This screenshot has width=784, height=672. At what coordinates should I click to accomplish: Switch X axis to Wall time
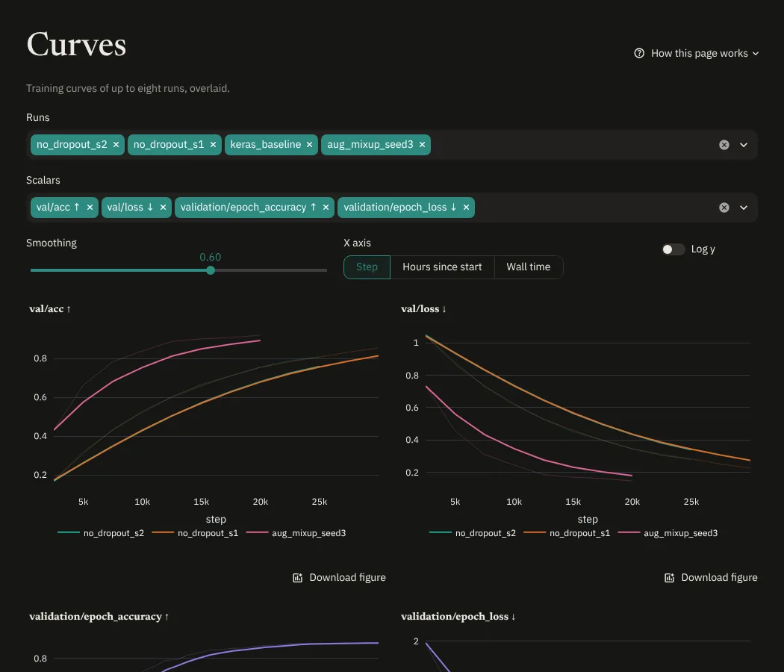(529, 267)
